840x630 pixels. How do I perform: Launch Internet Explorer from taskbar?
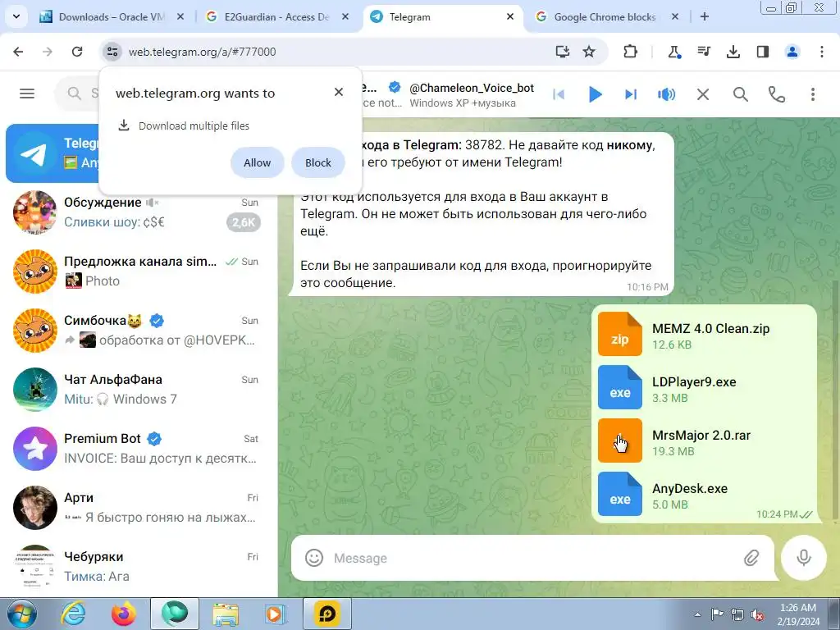click(x=73, y=614)
